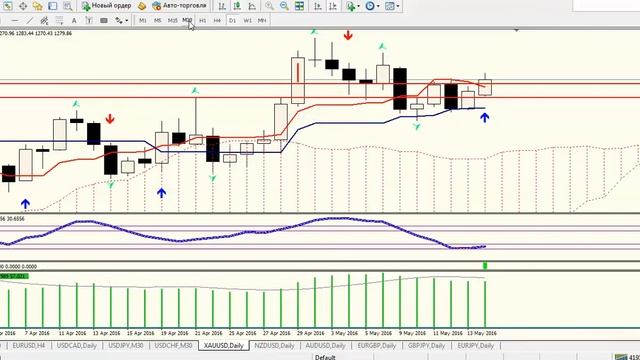Select the W1 timeframe
Screen dimensions: 640x360
(x=247, y=20)
